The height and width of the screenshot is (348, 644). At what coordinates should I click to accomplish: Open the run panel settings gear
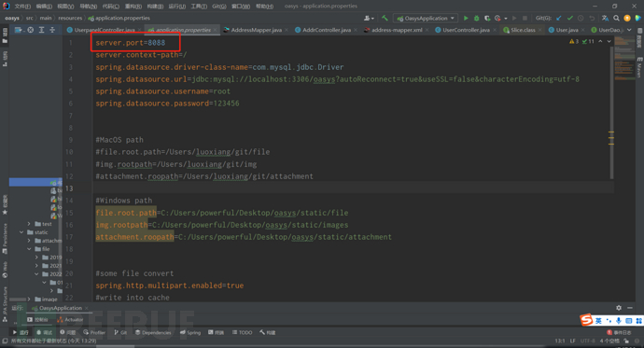tap(619, 307)
